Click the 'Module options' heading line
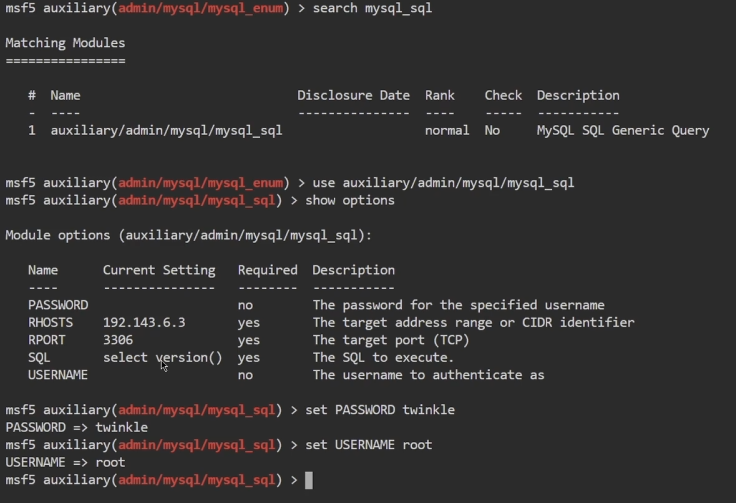This screenshot has width=736, height=503. [188, 235]
